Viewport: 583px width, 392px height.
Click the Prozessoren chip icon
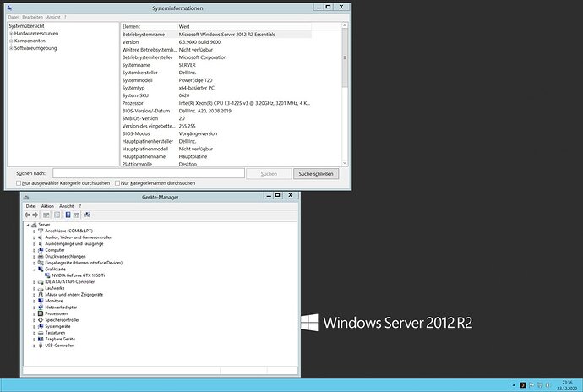41,313
